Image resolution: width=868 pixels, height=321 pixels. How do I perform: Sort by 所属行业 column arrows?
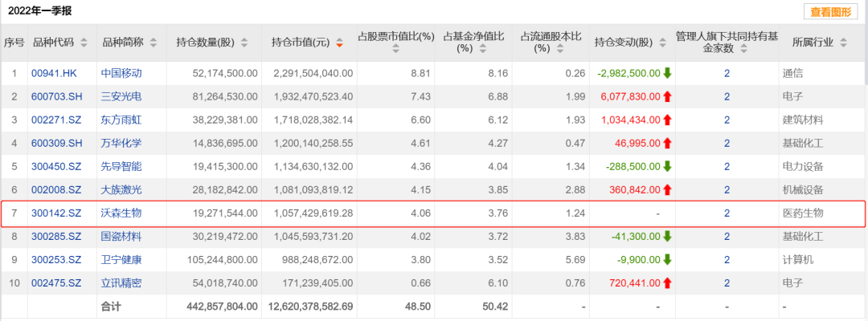click(843, 43)
